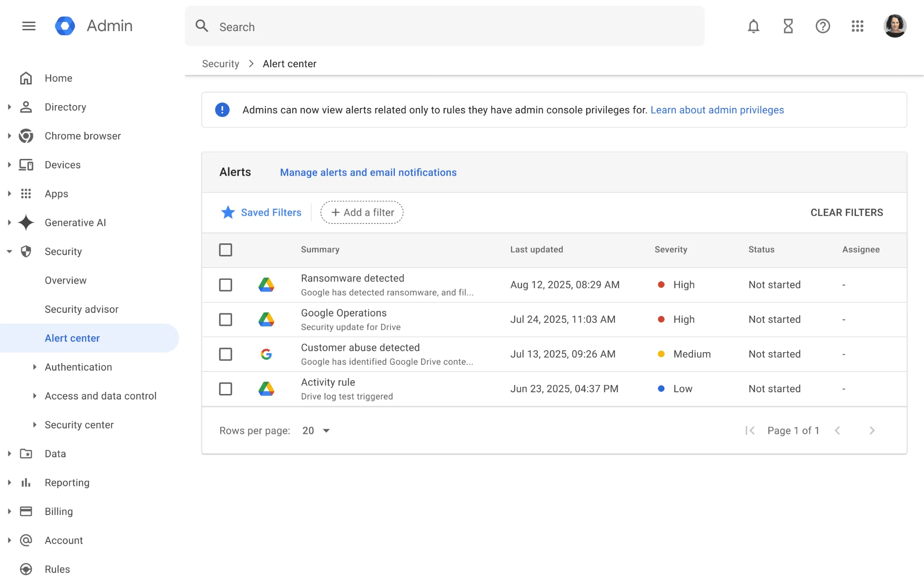The width and height of the screenshot is (924, 585).
Task: Open the Rows per page dropdown
Action: [x=315, y=431]
